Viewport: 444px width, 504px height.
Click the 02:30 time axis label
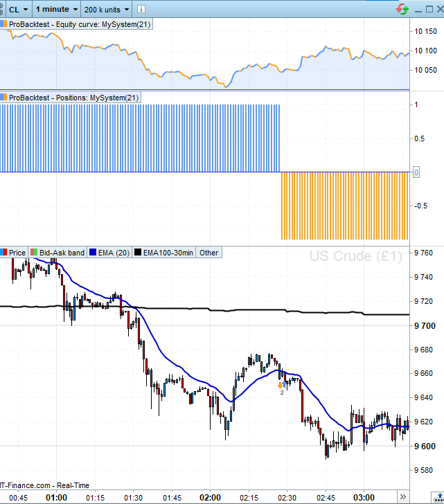(x=287, y=498)
